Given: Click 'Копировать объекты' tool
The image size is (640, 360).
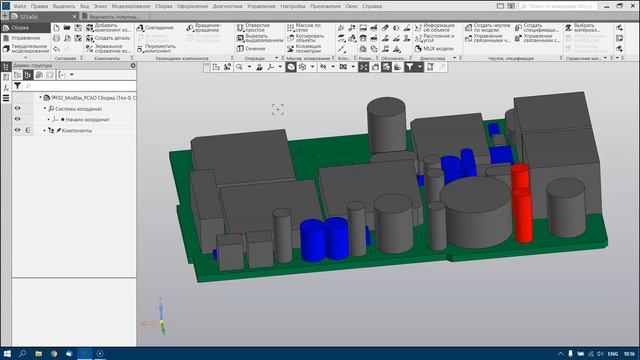Looking at the screenshot, I should coord(305,38).
